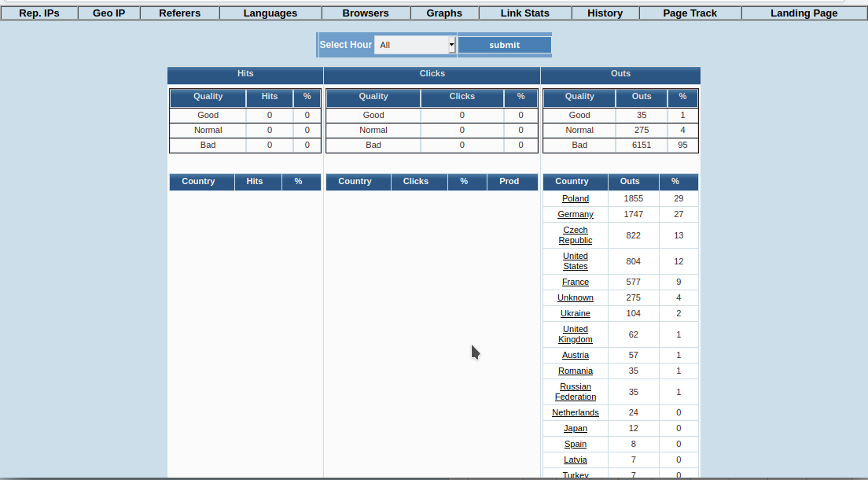The width and height of the screenshot is (868, 480).
Task: Open the Rep. IPs tab
Action: pos(39,13)
